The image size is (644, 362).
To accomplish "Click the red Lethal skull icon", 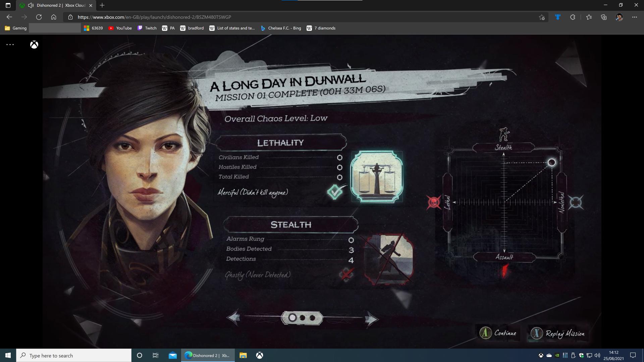I will (434, 202).
